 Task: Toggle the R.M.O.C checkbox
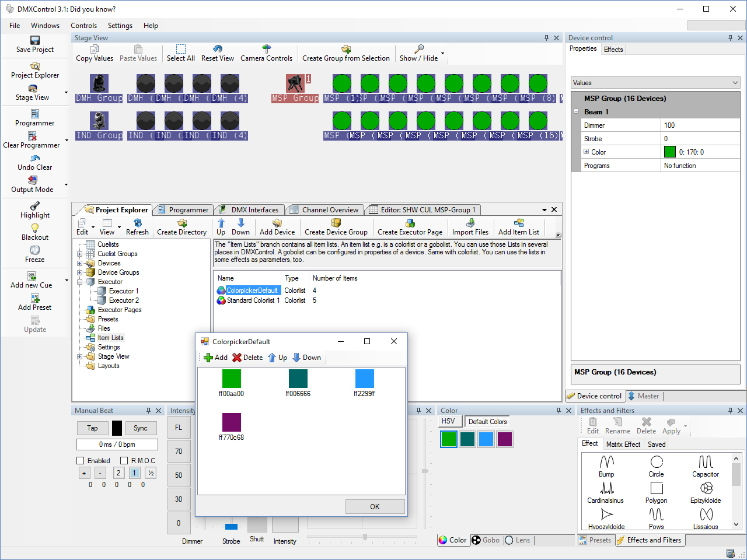124,461
